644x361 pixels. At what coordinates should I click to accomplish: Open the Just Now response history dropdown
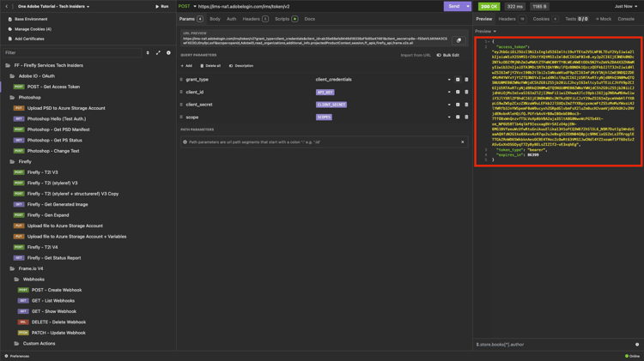[x=625, y=7]
